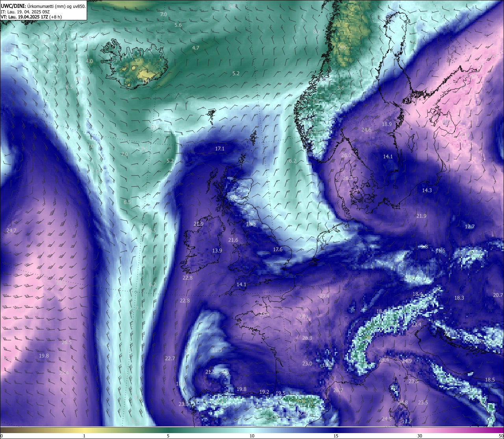Screen dimensions: 504x439
Task: Click the 20.7 value at the right edge
Action: [498, 295]
